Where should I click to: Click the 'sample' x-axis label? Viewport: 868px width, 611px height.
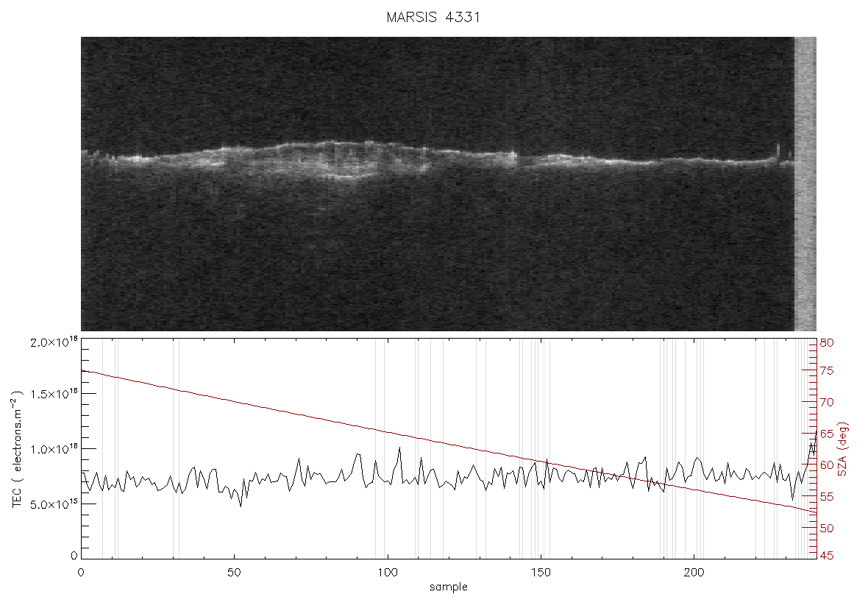(449, 587)
